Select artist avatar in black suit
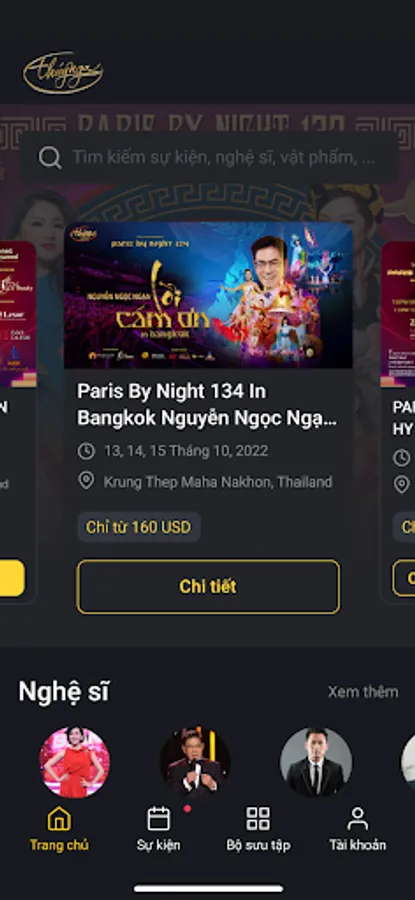Image resolution: width=415 pixels, height=900 pixels. point(316,762)
